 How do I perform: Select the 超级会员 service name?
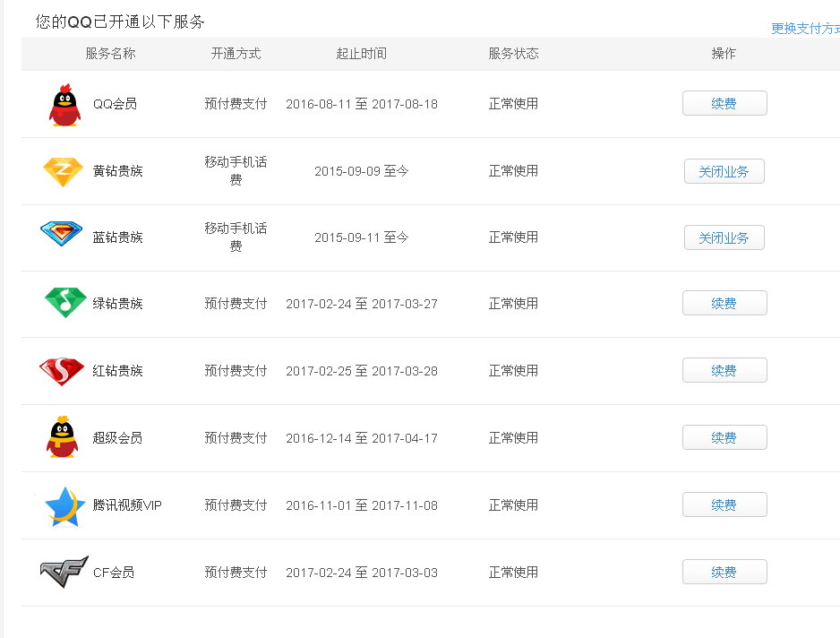[x=118, y=438]
